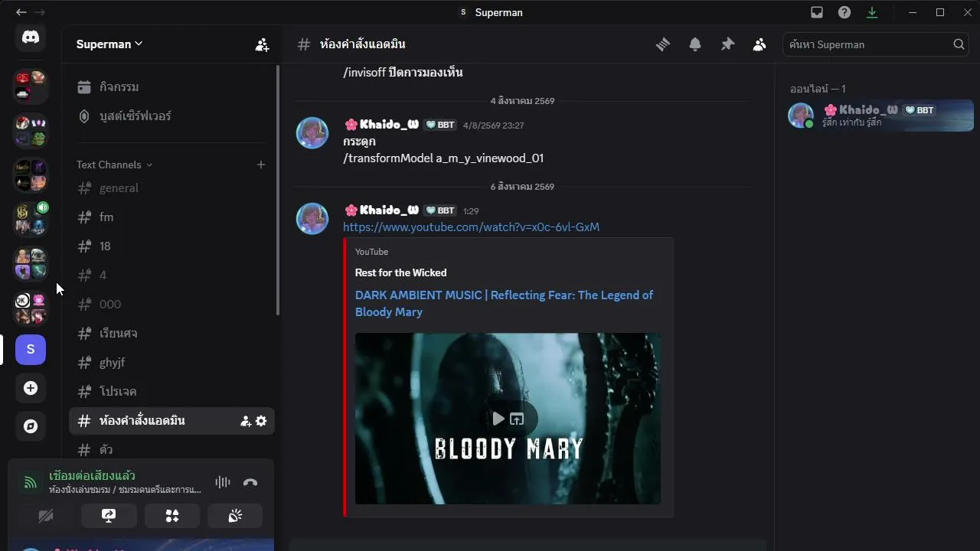Image resolution: width=980 pixels, height=551 pixels.
Task: Open บูสต์เซิร์ฟเวอร์ server boost item
Action: tap(171, 116)
